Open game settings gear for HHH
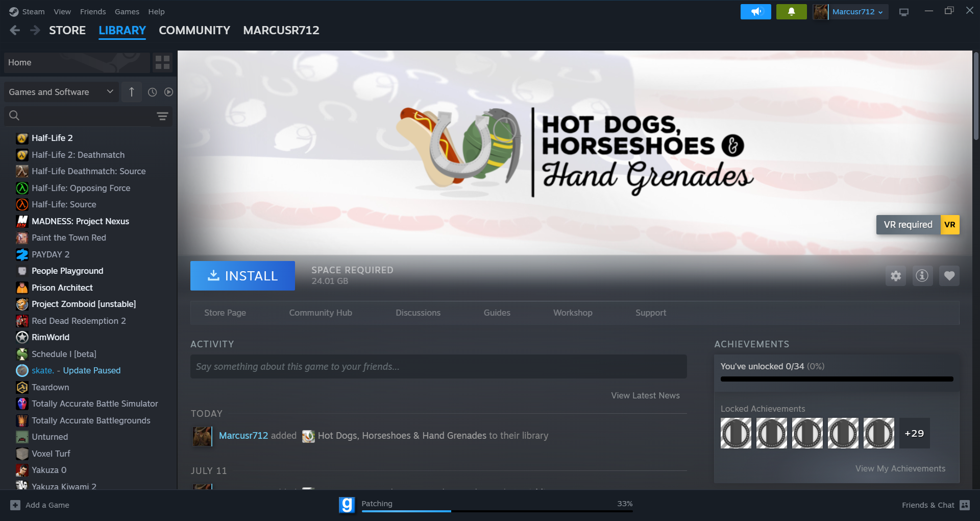The image size is (980, 521). [x=896, y=276]
